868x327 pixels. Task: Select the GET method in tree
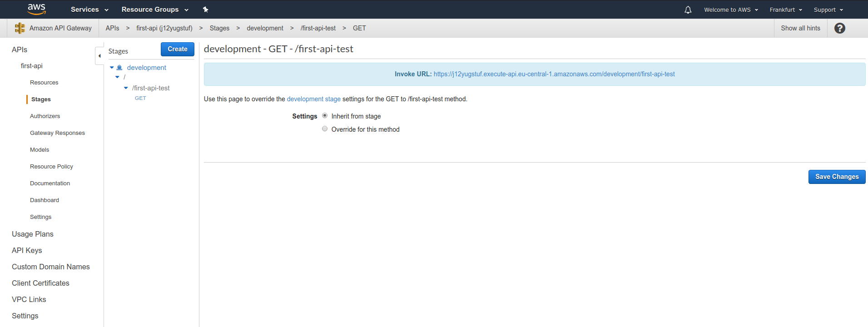pos(140,98)
